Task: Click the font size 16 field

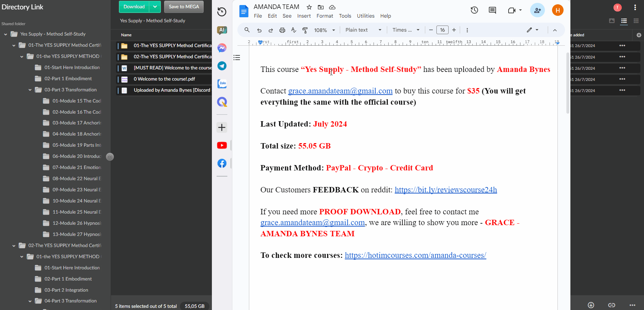Action: pyautogui.click(x=443, y=30)
